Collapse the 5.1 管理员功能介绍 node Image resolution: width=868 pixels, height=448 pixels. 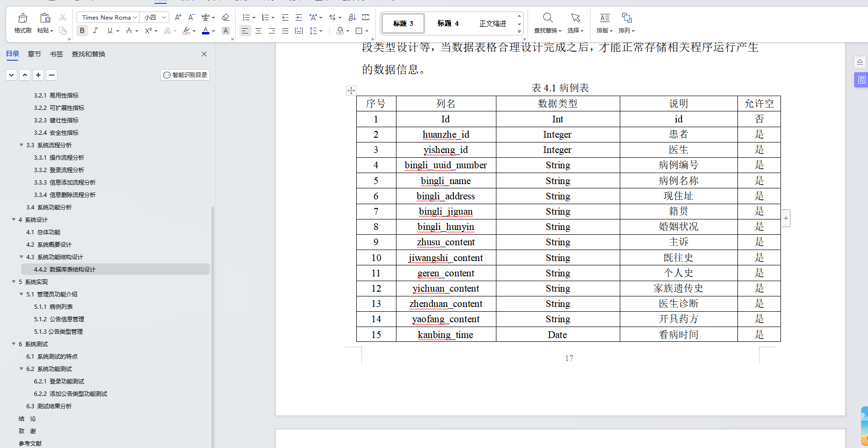[21, 294]
